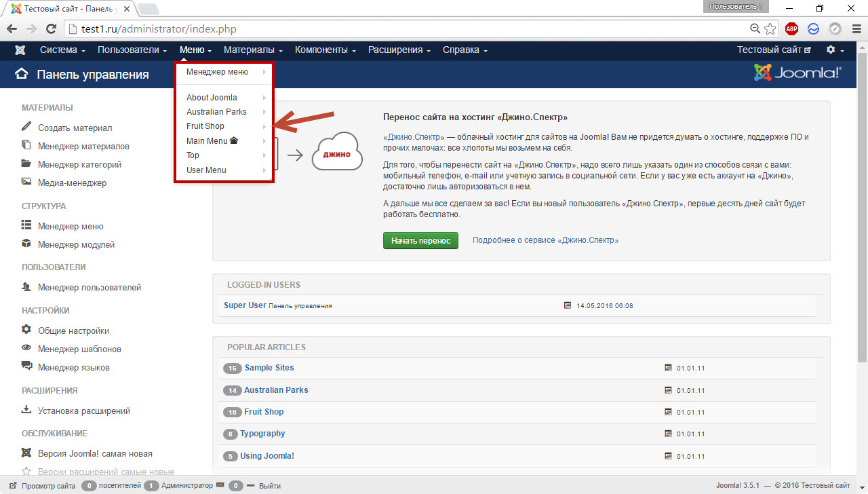Bookmark this page with star icon
This screenshot has height=494, width=868.
(x=770, y=29)
